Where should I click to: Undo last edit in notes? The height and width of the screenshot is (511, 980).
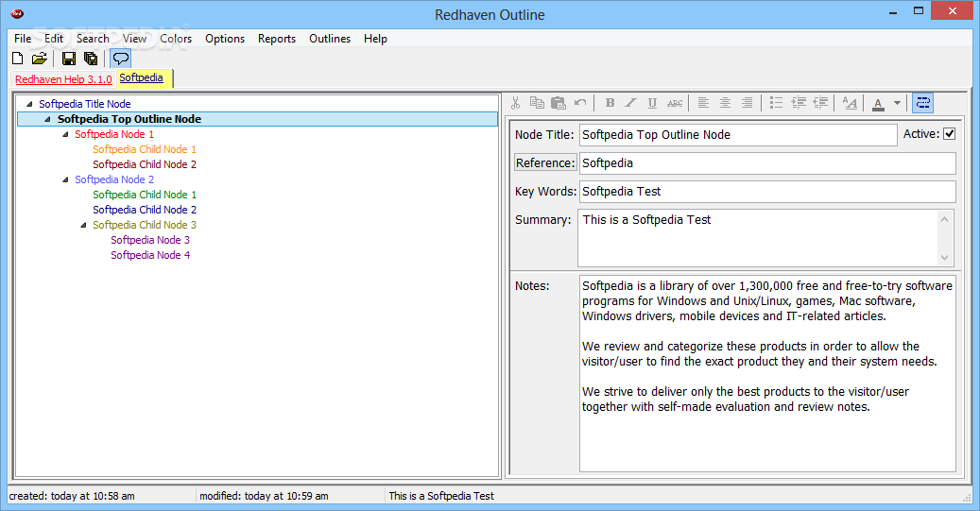(x=580, y=103)
